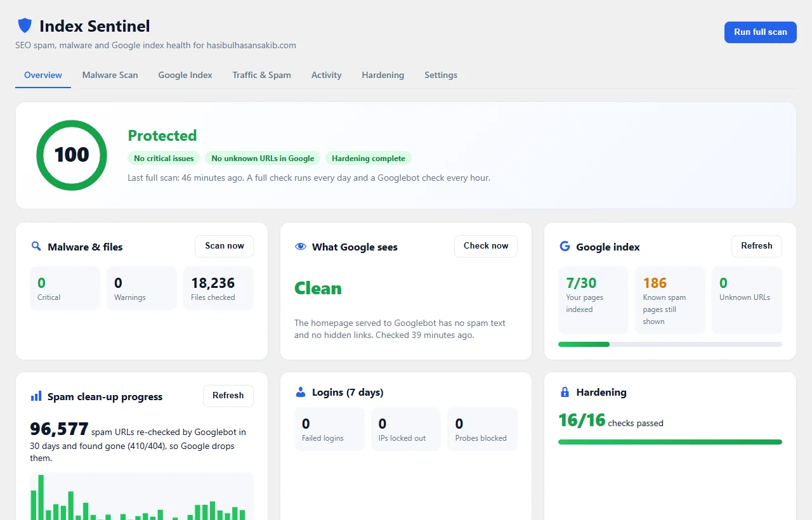Click the padlock icon beside Hardening

pyautogui.click(x=565, y=393)
